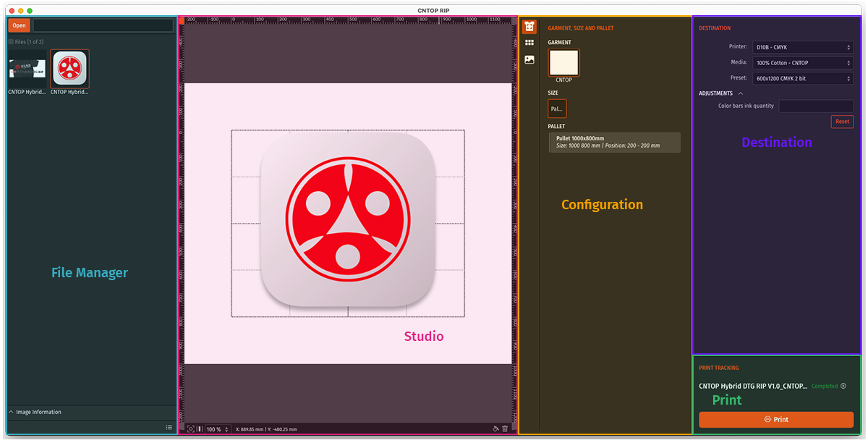
Task: Click the orange Open button
Action: click(19, 25)
